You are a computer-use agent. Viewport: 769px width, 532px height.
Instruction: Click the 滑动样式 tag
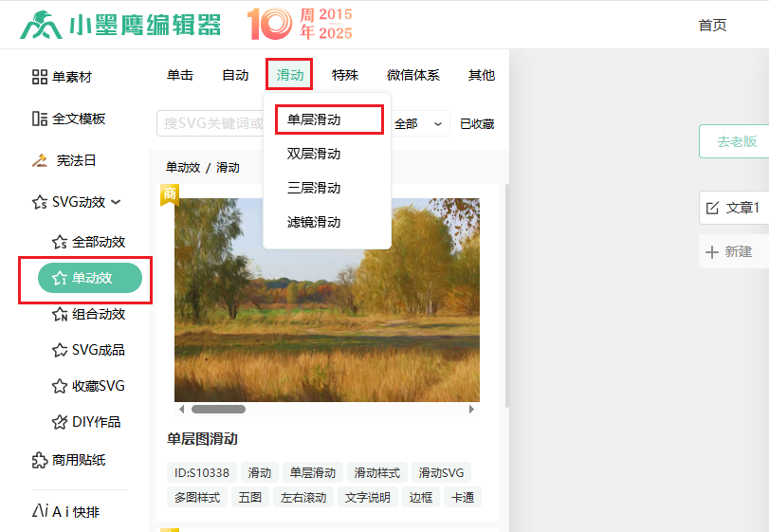pos(377,472)
